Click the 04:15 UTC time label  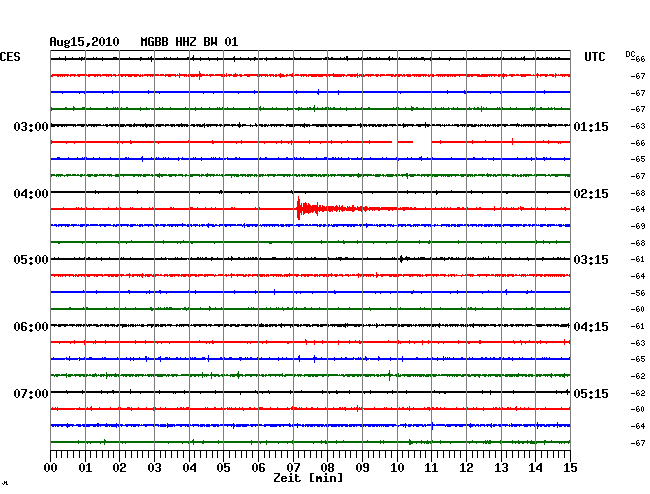(591, 327)
